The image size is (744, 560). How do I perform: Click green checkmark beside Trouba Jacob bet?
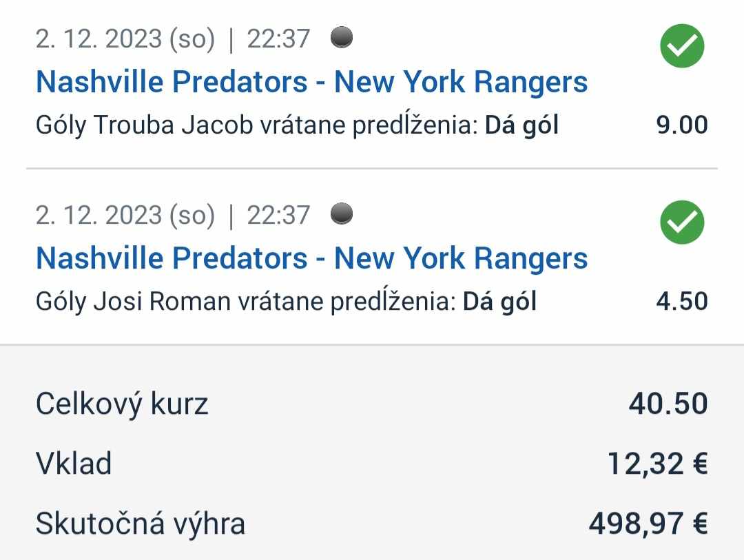pyautogui.click(x=682, y=46)
